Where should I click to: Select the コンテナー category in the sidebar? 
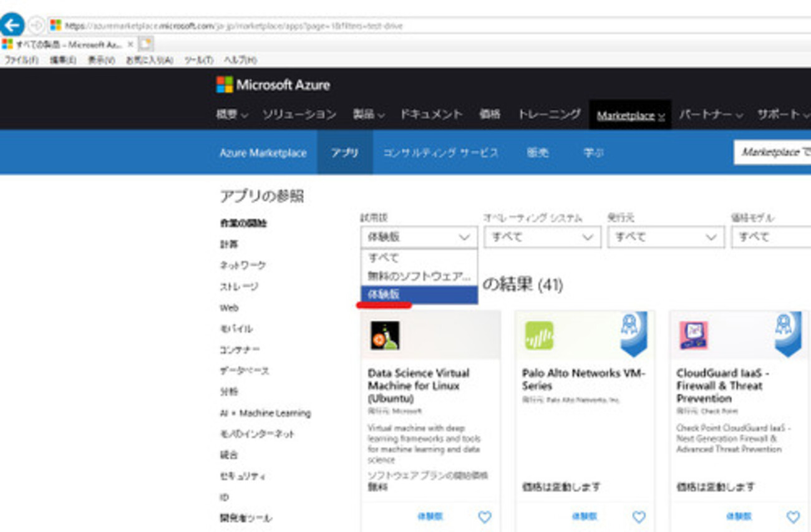click(240, 350)
